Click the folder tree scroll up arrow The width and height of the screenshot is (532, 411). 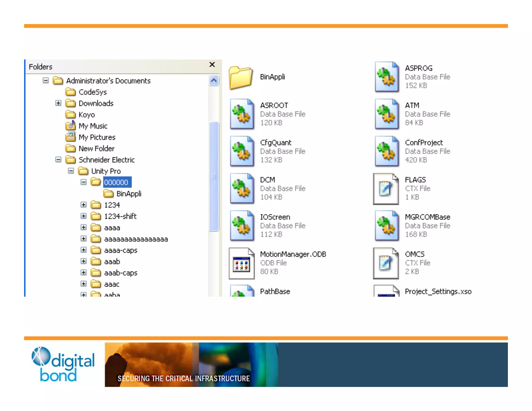click(x=214, y=81)
